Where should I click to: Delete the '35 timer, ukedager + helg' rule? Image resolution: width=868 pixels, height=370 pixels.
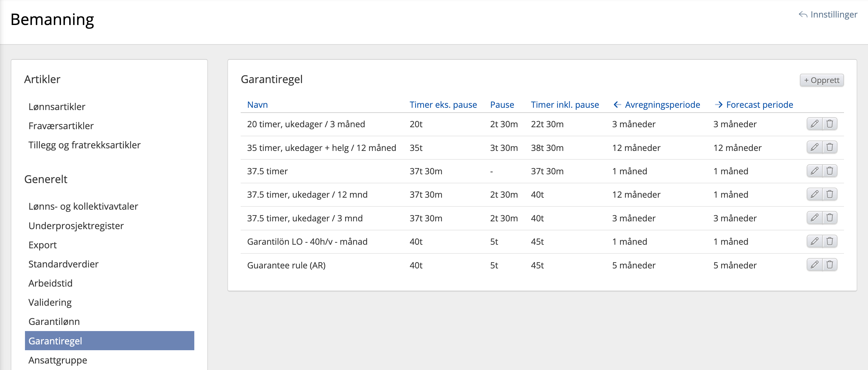tap(830, 147)
